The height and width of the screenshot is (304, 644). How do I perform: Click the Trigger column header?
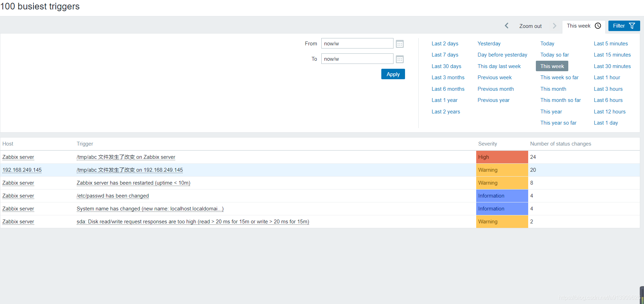click(85, 144)
